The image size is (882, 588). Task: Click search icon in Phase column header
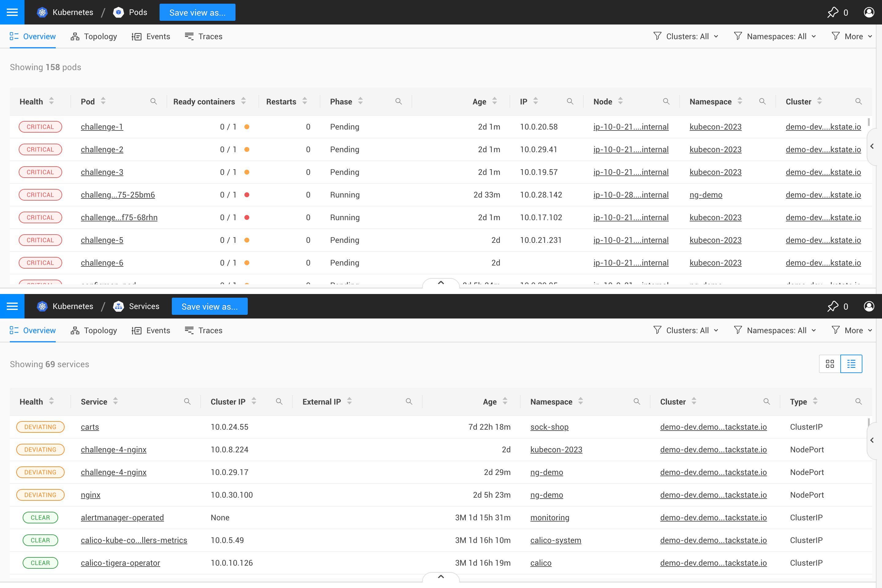[x=398, y=101]
